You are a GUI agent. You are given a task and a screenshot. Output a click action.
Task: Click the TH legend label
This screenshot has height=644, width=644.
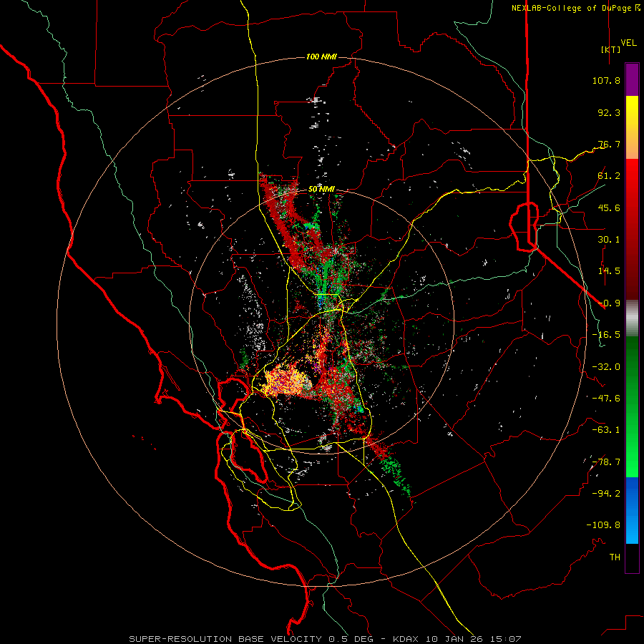pyautogui.click(x=615, y=557)
